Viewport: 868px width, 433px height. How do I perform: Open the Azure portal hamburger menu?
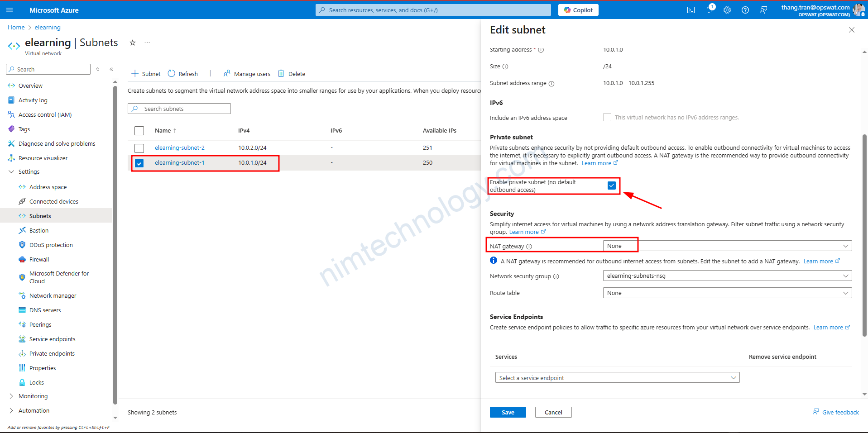pyautogui.click(x=10, y=10)
